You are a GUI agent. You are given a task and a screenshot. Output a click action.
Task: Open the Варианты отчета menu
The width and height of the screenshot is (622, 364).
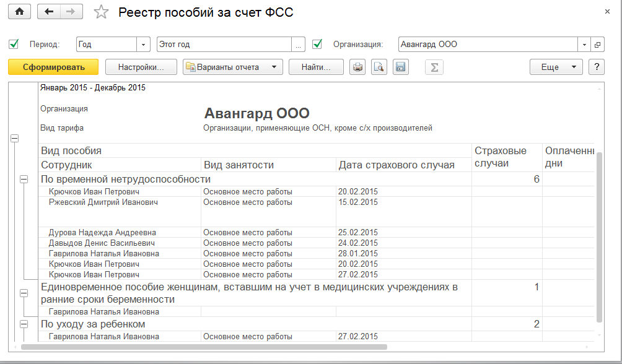pos(232,67)
